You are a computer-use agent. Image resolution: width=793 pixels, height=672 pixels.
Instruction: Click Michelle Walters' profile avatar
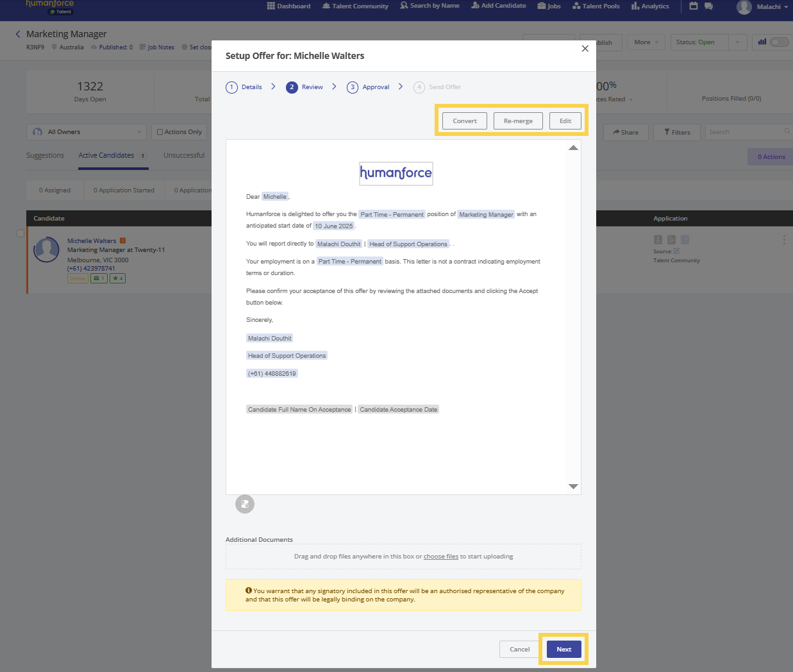coord(46,250)
